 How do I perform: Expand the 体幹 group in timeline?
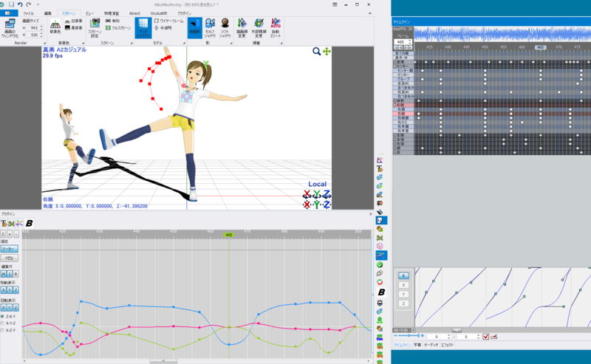[x=395, y=101]
